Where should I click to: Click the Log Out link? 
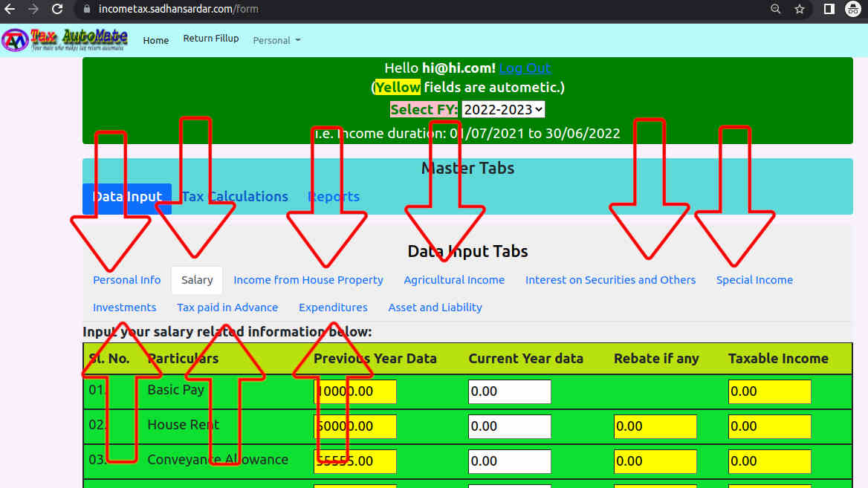click(525, 68)
